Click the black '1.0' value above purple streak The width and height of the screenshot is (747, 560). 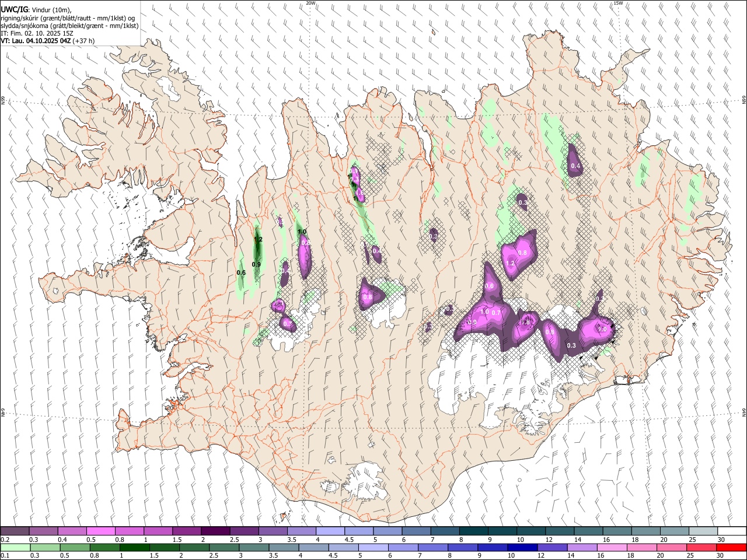pos(302,232)
